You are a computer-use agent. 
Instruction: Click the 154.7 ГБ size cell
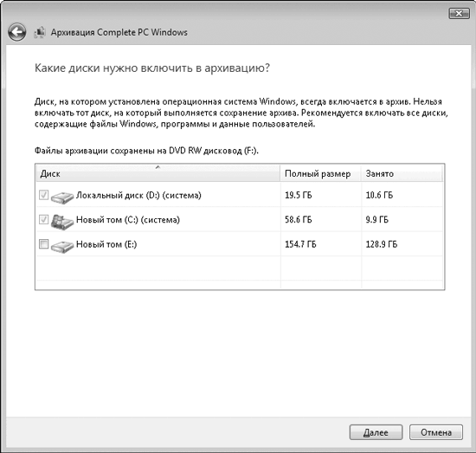[300, 244]
